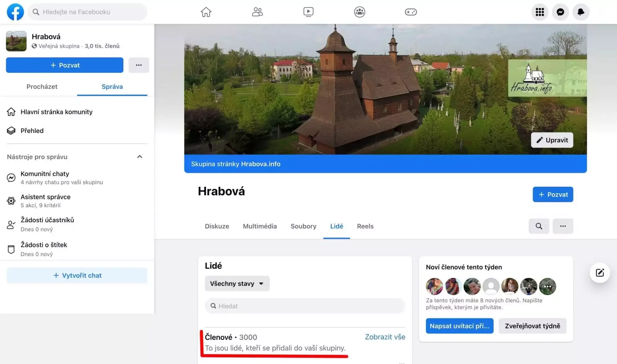Screen dimensions: 617x364
Task: Search within group using magnifier button
Action: point(539,226)
